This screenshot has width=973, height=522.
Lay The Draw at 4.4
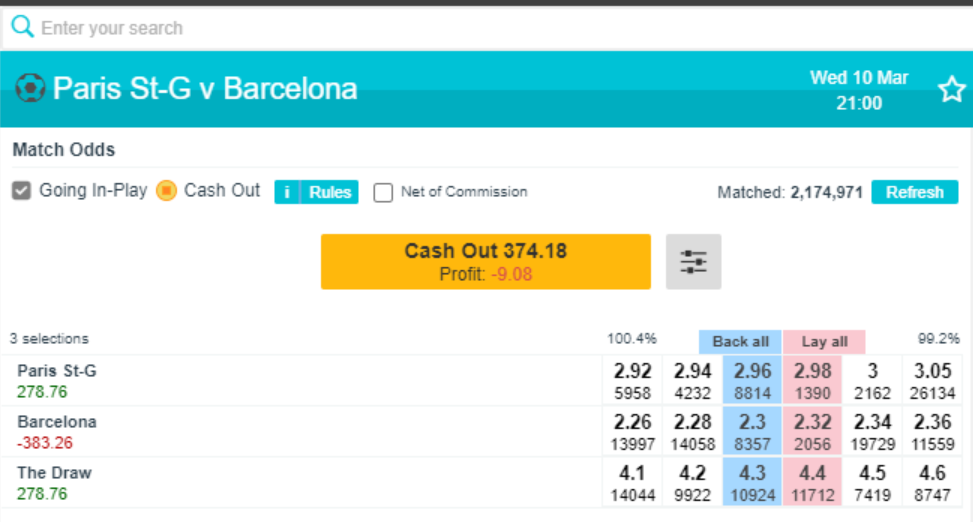812,483
